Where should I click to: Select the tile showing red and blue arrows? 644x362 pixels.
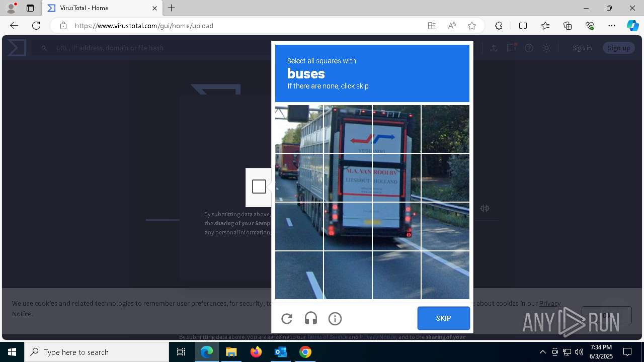pyautogui.click(x=396, y=129)
